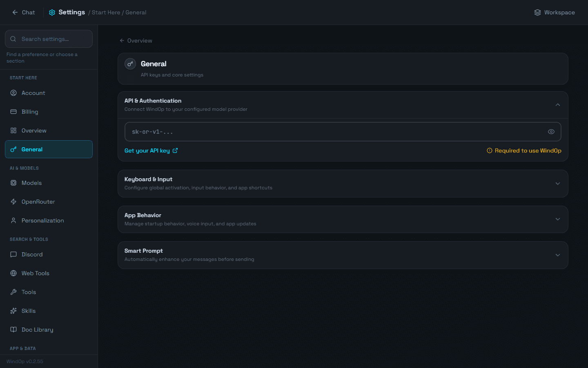Return to Chat from header

(23, 12)
